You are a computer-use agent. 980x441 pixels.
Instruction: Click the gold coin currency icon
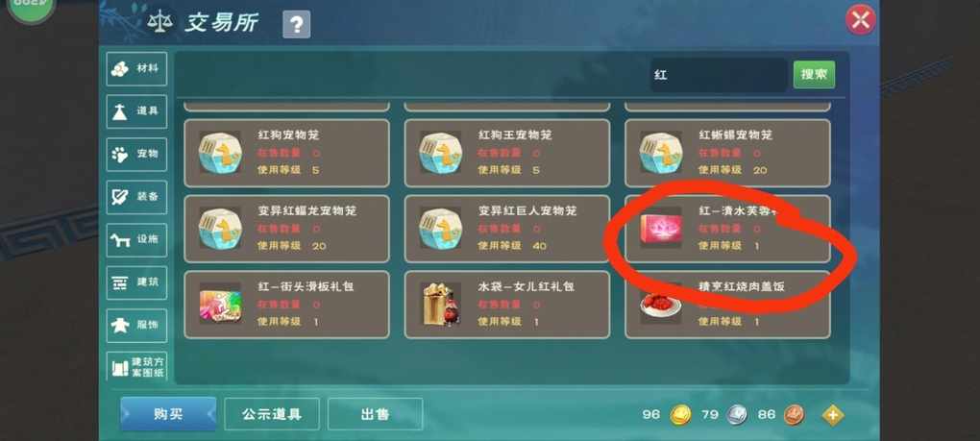click(680, 415)
